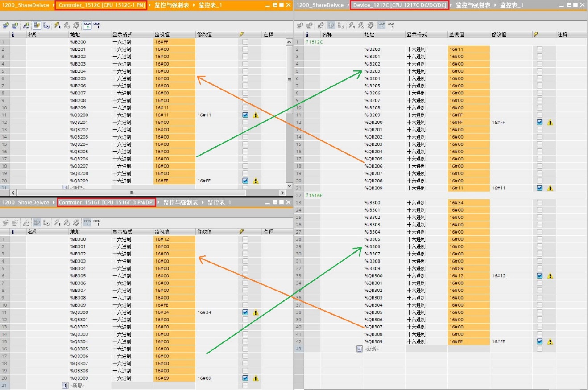Click Monitor once now icon in 1516F toolbar
588x390 pixels.
[96, 222]
